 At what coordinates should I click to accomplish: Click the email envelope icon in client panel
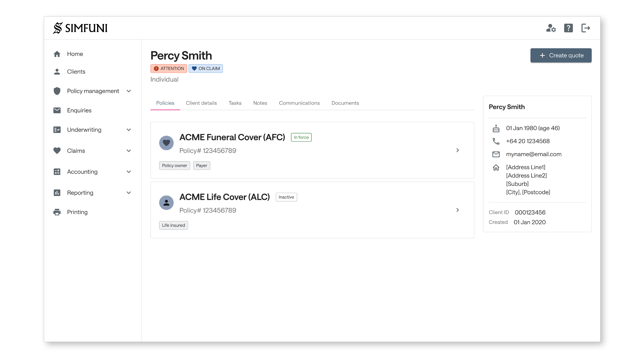click(x=496, y=154)
